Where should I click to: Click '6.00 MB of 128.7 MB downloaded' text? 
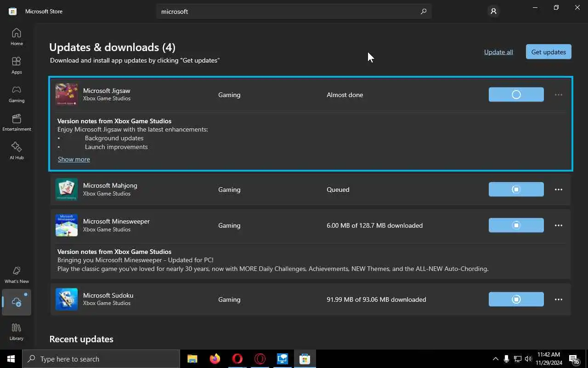[x=375, y=225]
